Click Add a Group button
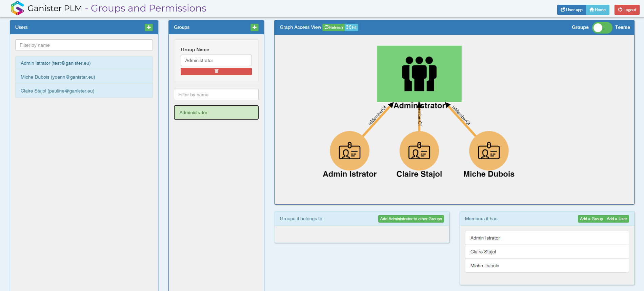The height and width of the screenshot is (291, 644). coord(591,219)
